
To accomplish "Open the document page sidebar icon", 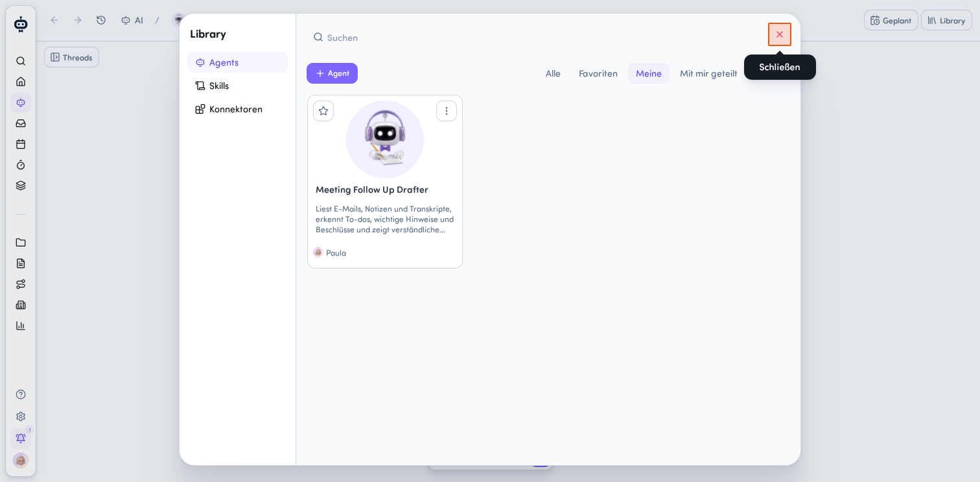I will (21, 263).
